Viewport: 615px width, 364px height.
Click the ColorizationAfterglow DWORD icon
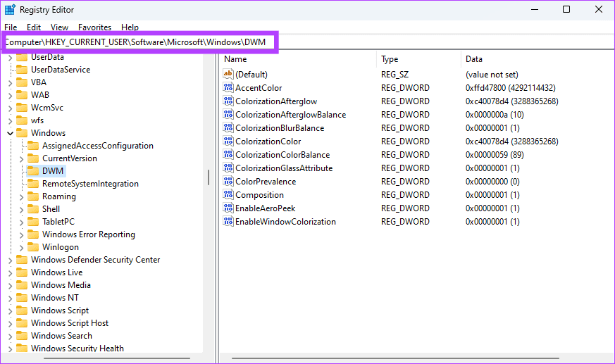tap(228, 101)
